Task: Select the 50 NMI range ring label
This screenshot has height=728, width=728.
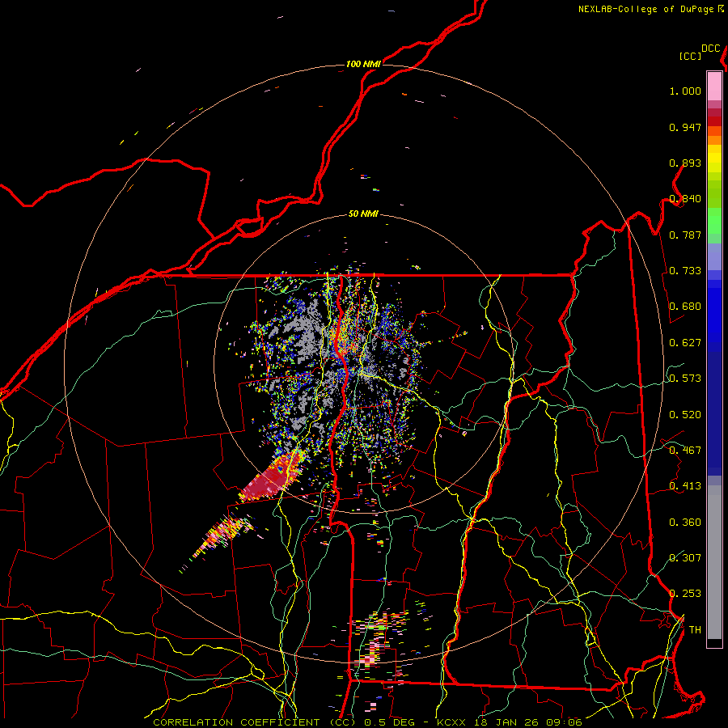Action: pos(363,214)
